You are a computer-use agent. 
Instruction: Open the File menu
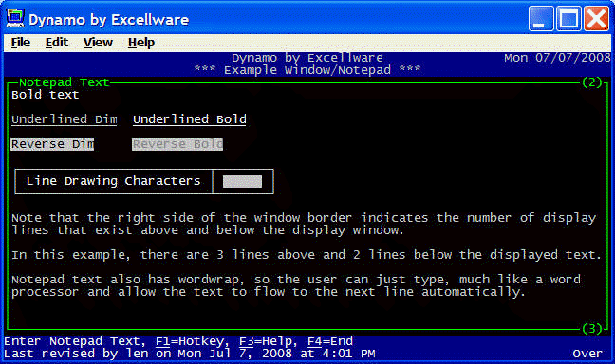(x=20, y=43)
